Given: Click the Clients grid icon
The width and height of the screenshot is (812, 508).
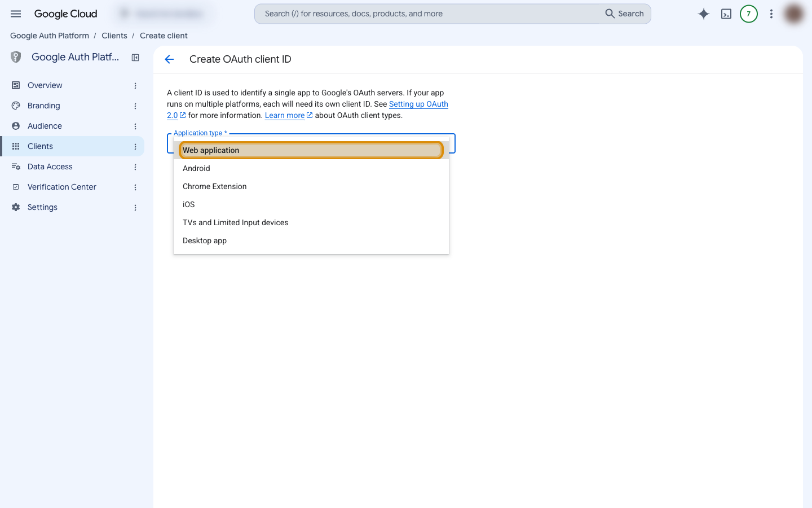Looking at the screenshot, I should [x=16, y=146].
